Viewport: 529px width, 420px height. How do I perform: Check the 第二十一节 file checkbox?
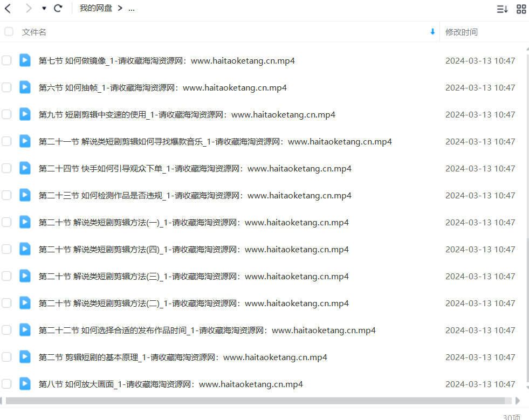(x=6, y=141)
